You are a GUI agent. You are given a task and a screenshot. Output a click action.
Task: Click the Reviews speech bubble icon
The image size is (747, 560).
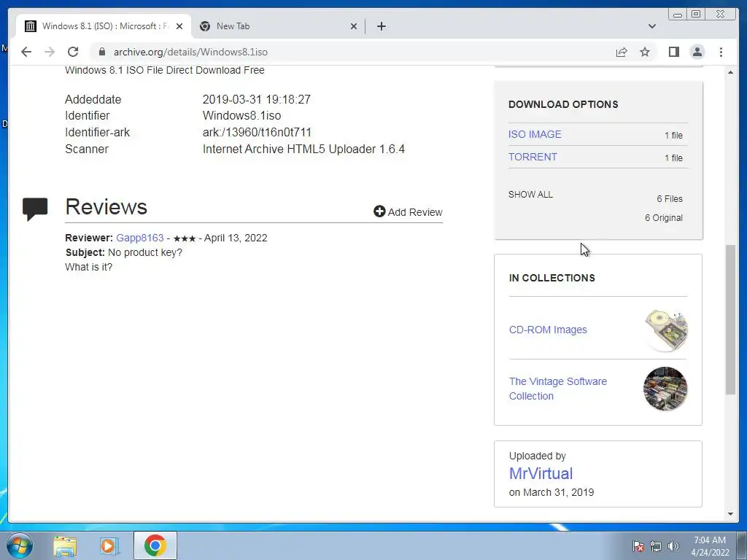click(35, 209)
